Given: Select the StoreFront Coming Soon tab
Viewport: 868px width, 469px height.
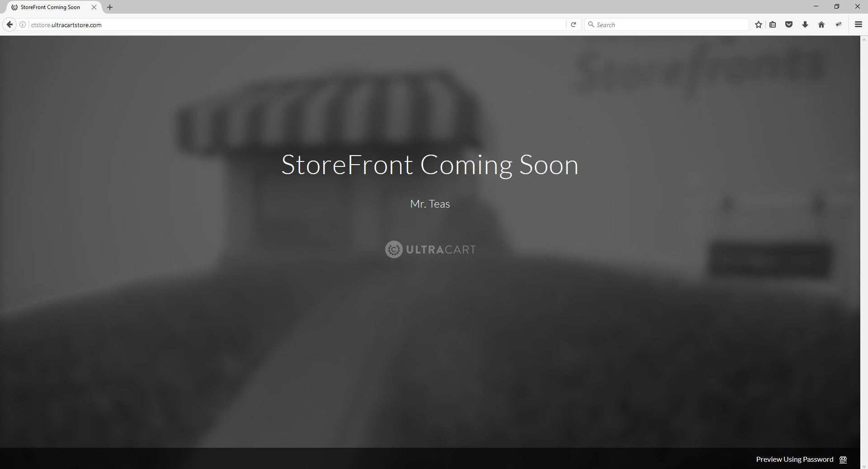Looking at the screenshot, I should point(54,7).
